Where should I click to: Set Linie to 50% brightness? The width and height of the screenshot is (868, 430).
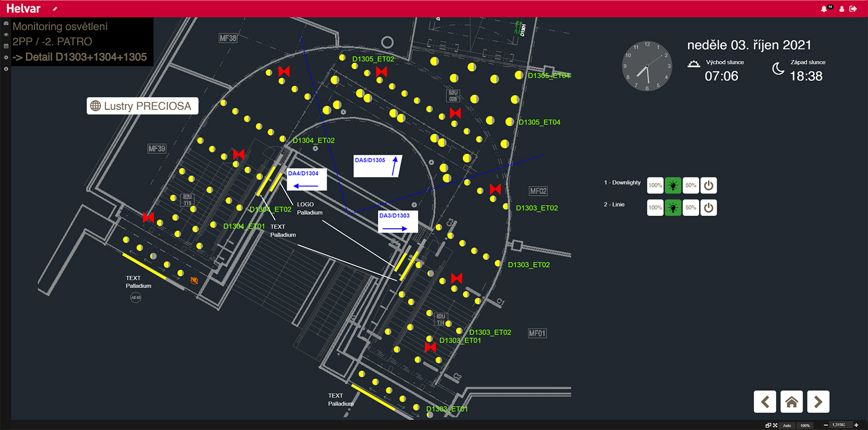point(690,208)
